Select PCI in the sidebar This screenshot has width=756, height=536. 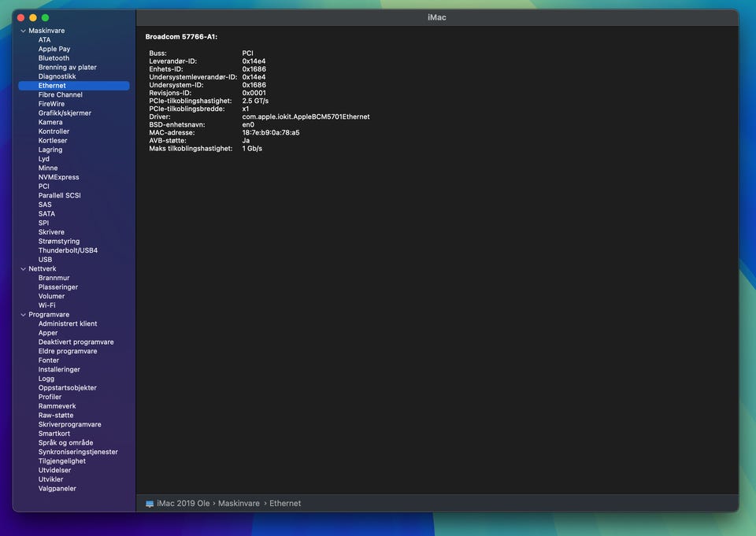pos(44,187)
